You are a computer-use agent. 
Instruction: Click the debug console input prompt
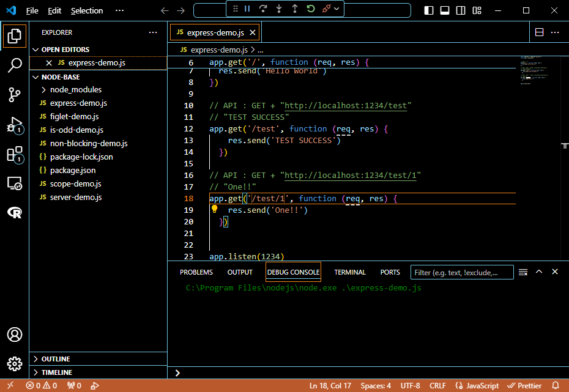[x=368, y=373]
